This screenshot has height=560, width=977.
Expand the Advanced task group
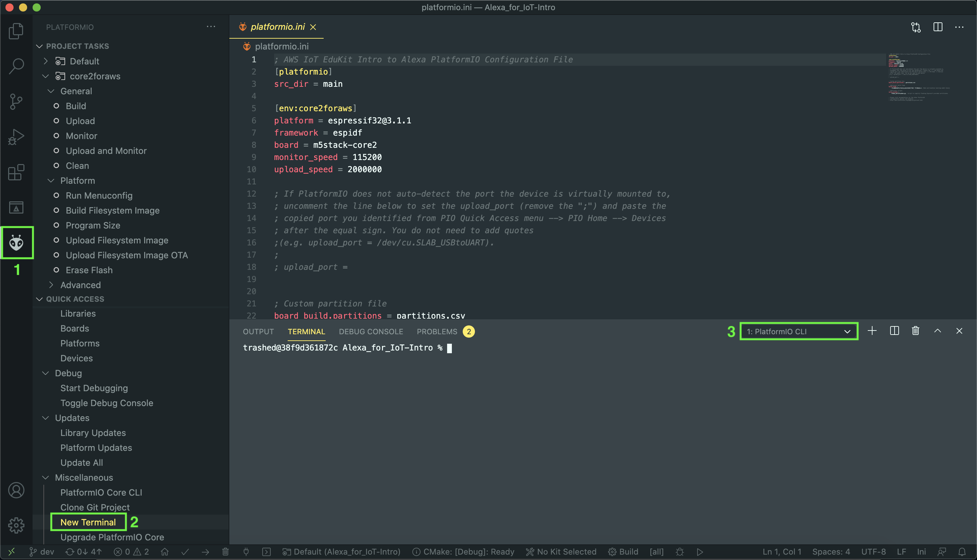[51, 285]
